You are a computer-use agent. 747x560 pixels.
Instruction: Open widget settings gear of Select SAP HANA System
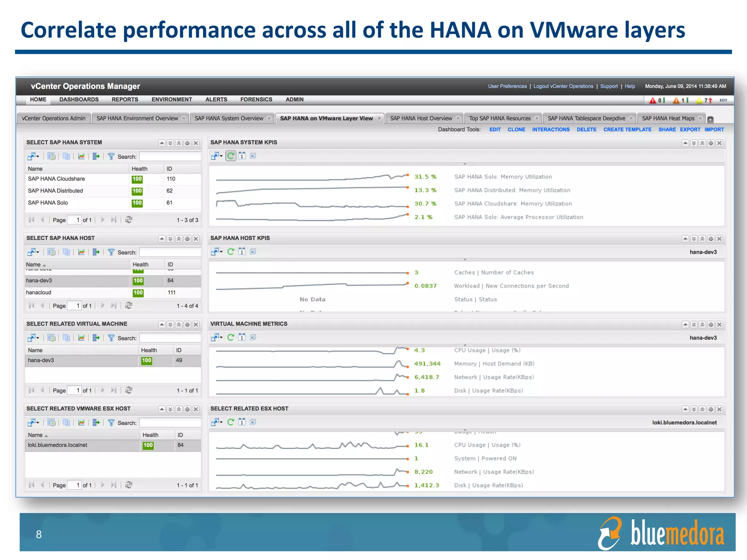187,143
